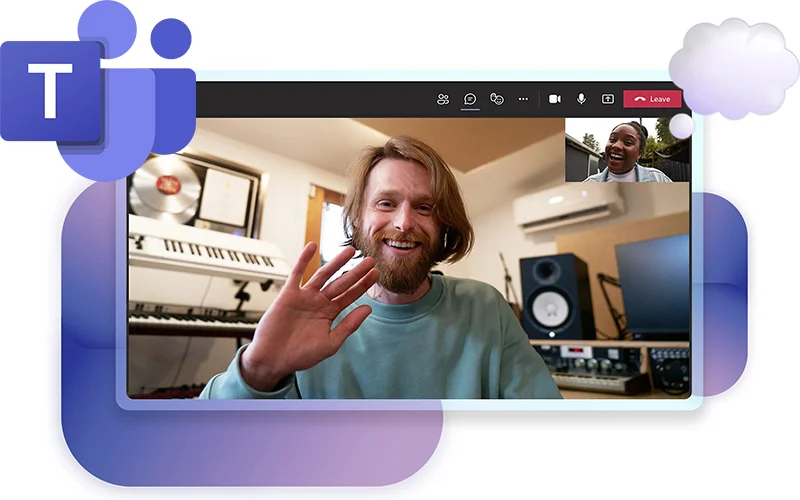Click the share screen icon

[x=607, y=99]
